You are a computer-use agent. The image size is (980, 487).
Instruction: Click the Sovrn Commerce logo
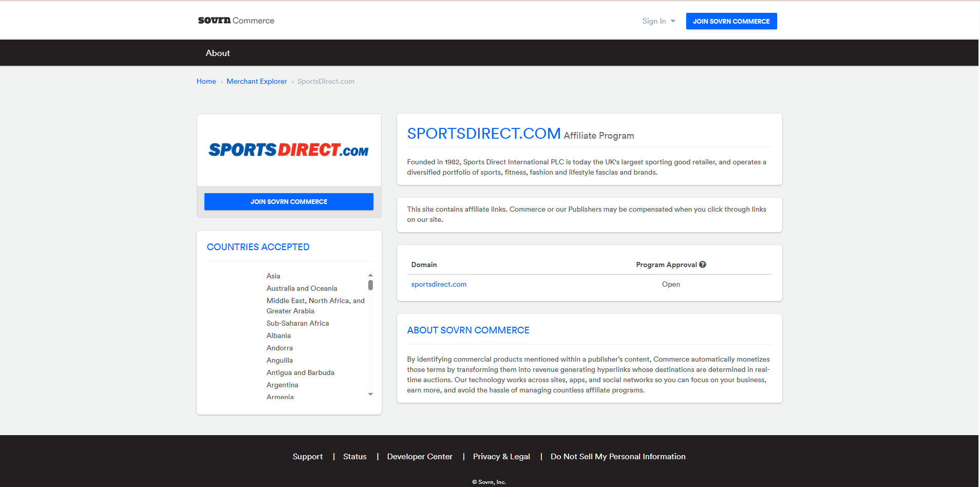pos(236,21)
